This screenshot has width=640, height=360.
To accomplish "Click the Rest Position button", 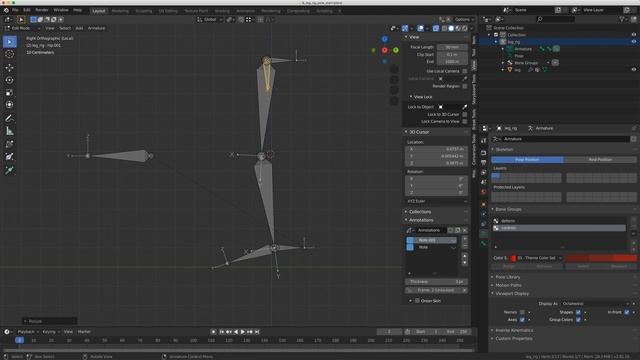I will coord(600,160).
